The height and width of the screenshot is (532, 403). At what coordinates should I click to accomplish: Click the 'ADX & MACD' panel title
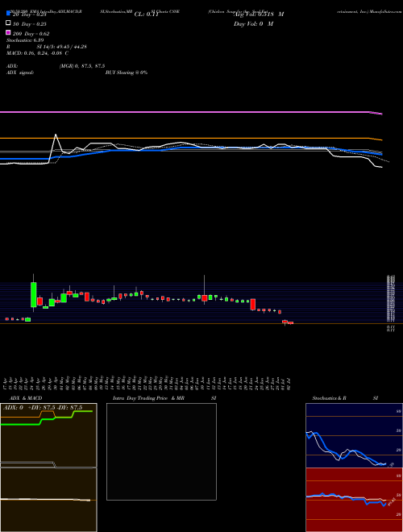(26, 398)
